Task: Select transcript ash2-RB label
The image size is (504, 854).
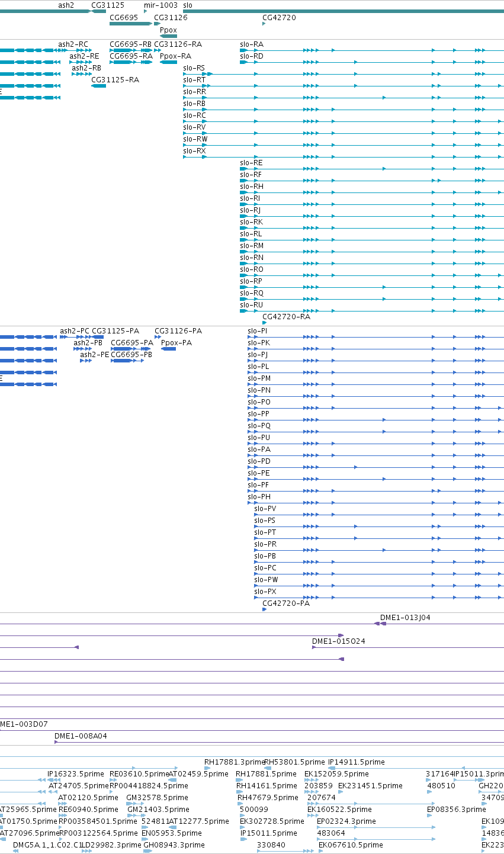Action: coord(86,68)
